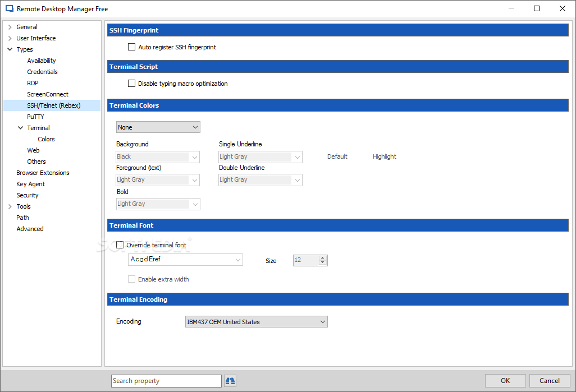Open the Foreground (text) color dropdown
Screen dimensions: 576x392
click(x=158, y=180)
